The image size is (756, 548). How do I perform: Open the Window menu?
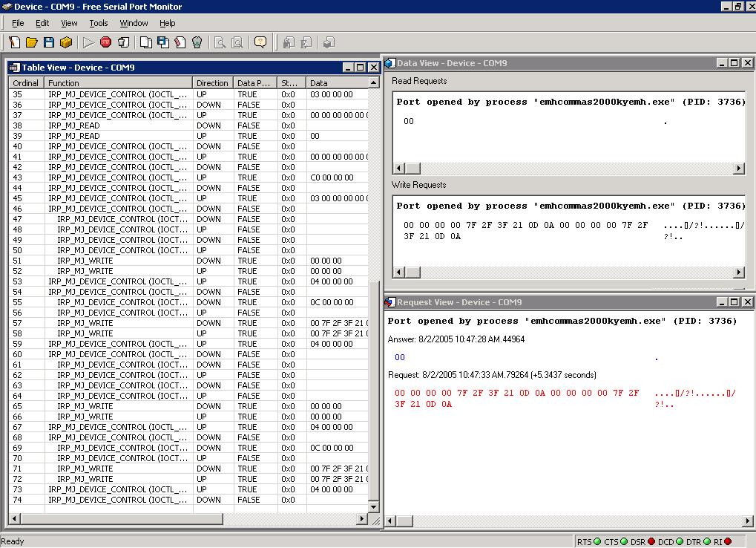point(134,23)
